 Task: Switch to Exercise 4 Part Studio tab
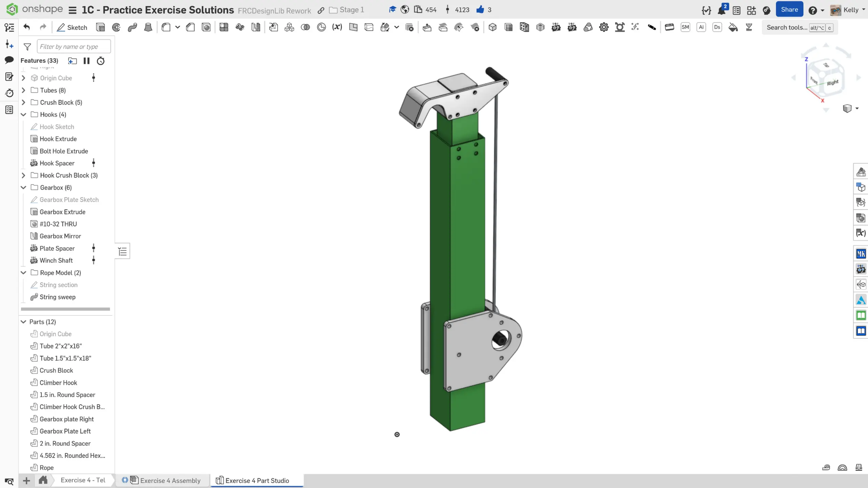click(257, 480)
